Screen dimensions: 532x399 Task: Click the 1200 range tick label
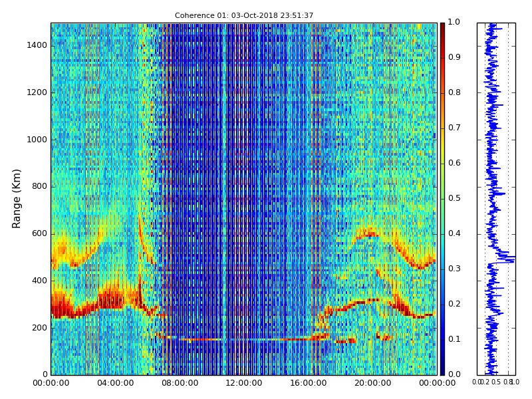click(x=37, y=92)
